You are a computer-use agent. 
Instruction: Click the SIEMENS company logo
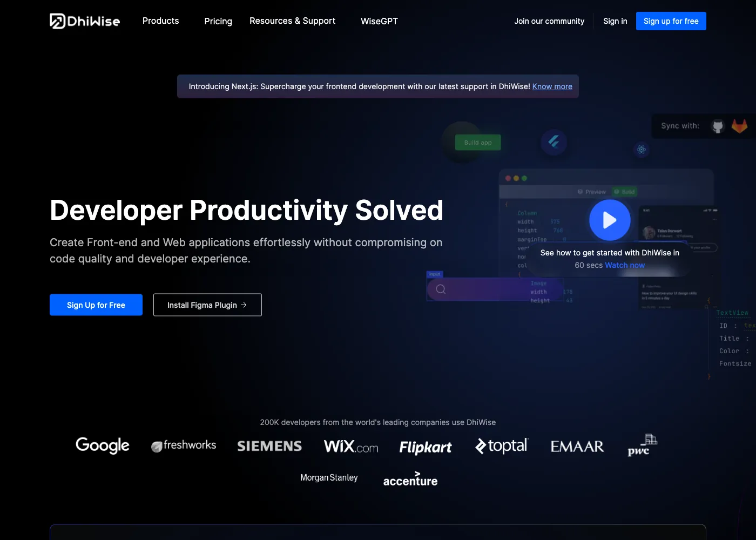(269, 446)
